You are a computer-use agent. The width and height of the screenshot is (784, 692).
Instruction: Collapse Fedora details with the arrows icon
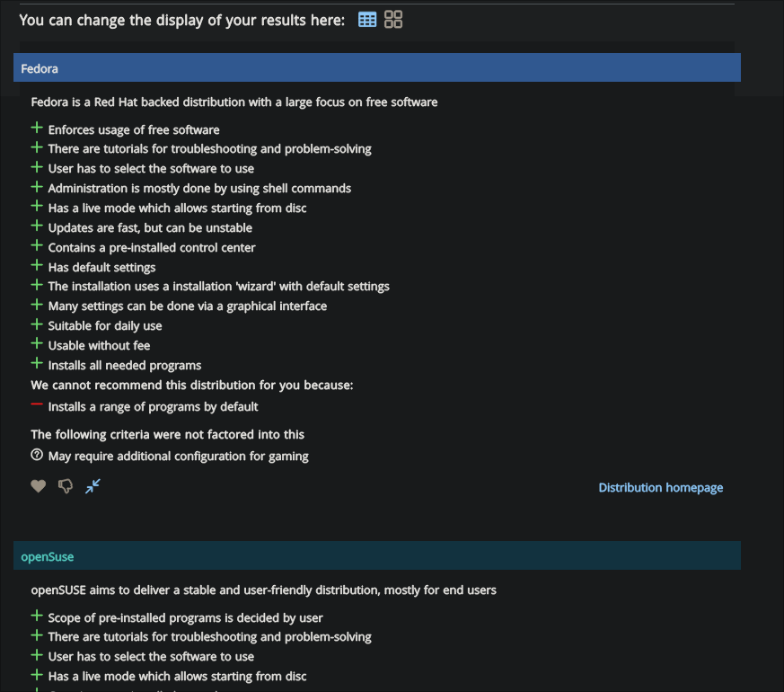click(92, 486)
